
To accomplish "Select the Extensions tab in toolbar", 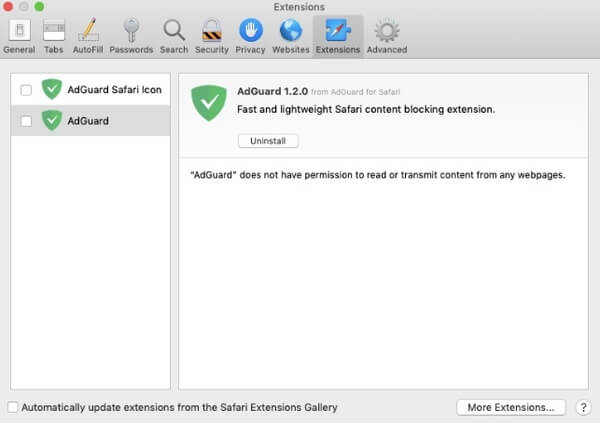I will point(338,36).
